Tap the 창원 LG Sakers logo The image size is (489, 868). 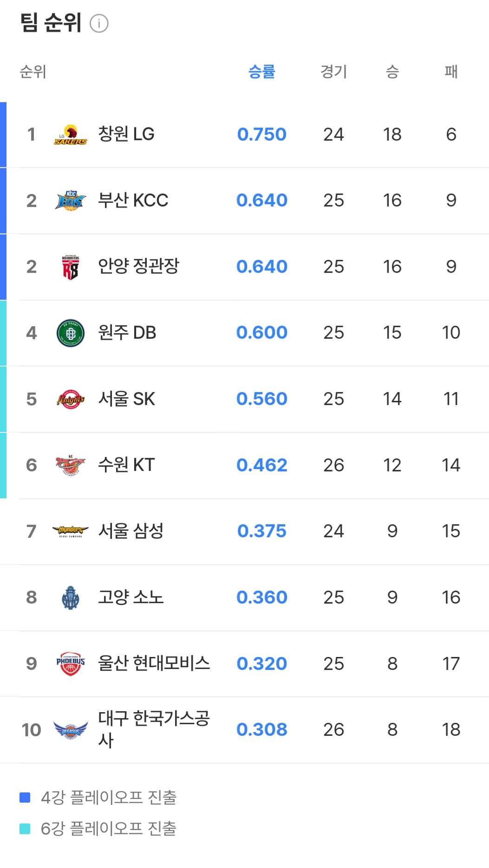[x=70, y=135]
